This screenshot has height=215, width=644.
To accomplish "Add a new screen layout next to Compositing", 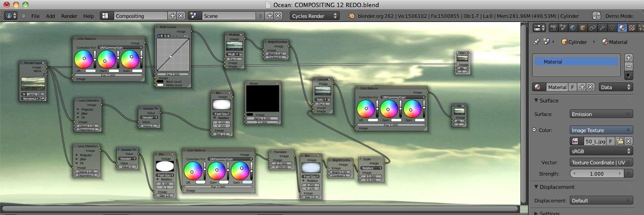I will [172, 16].
